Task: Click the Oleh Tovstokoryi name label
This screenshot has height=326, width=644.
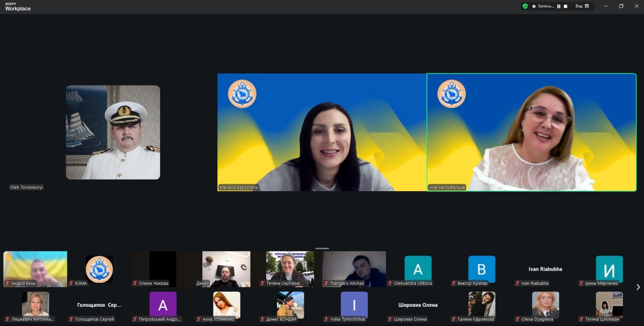Action: pyautogui.click(x=27, y=187)
